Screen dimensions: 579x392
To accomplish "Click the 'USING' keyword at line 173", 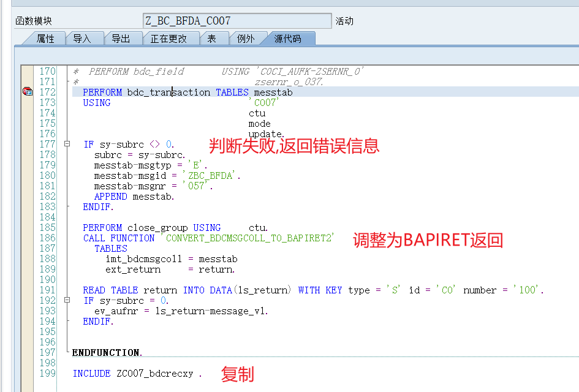I will (97, 103).
